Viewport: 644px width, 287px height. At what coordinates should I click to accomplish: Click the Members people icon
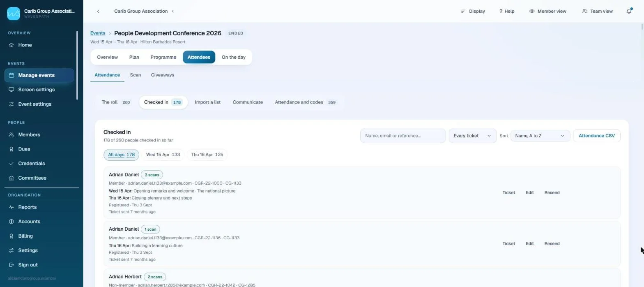pos(11,134)
